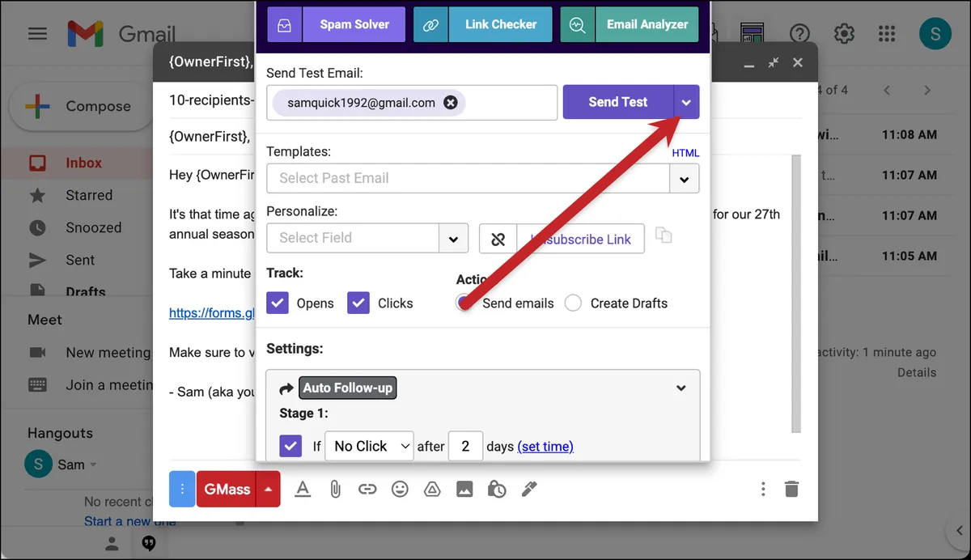
Task: Click Join a meeting
Action: pos(109,384)
